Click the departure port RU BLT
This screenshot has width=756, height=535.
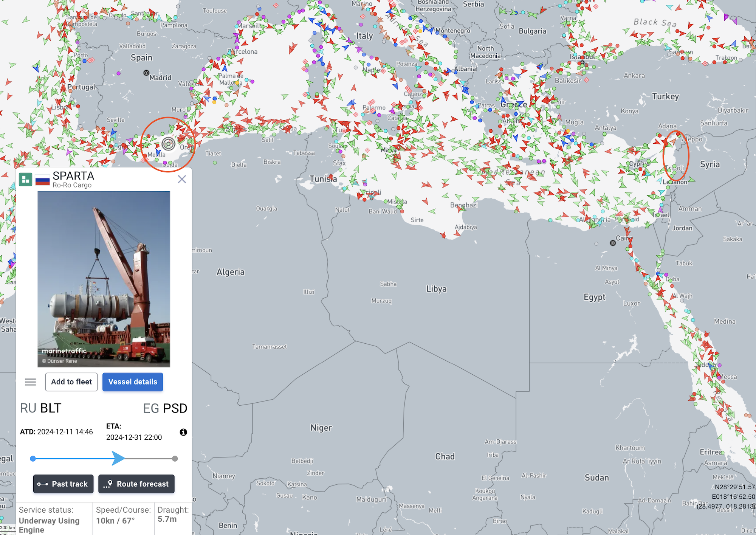41,408
